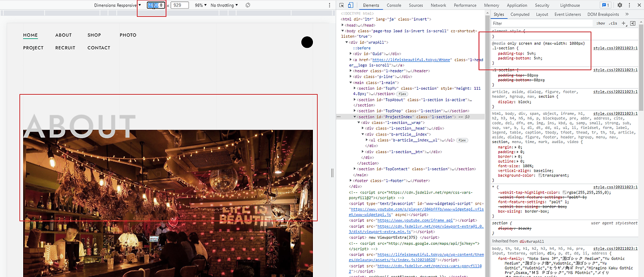Click the PHOTO nav link
This screenshot has width=644, height=277.
128,35
